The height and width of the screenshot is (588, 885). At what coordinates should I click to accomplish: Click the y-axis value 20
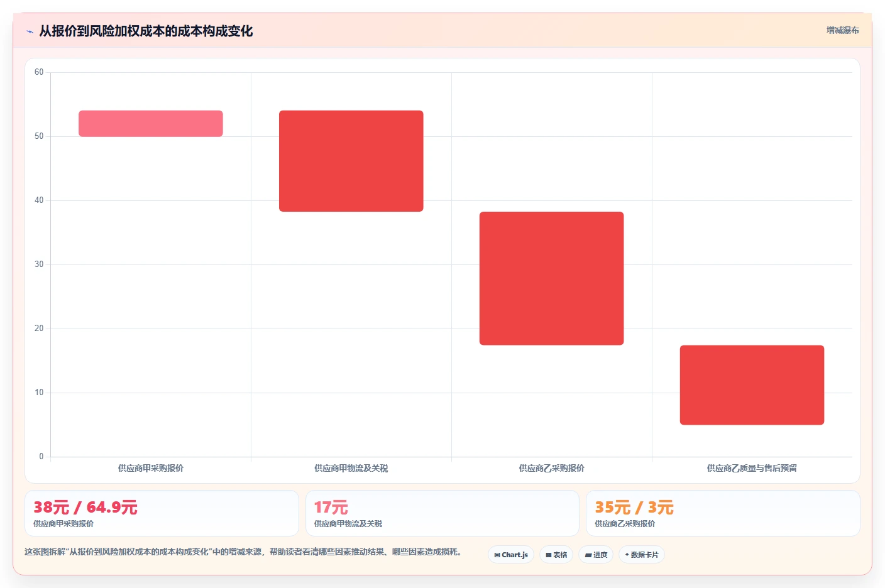(x=39, y=329)
